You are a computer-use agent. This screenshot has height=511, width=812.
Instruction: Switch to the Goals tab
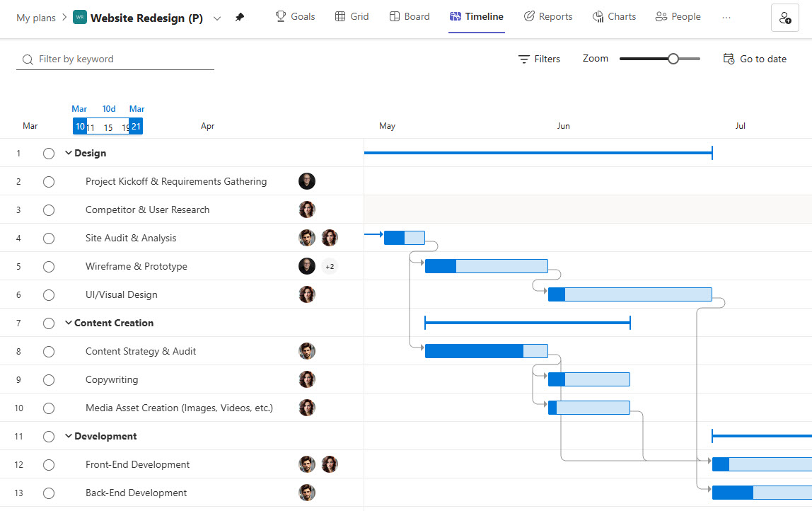pyautogui.click(x=295, y=16)
